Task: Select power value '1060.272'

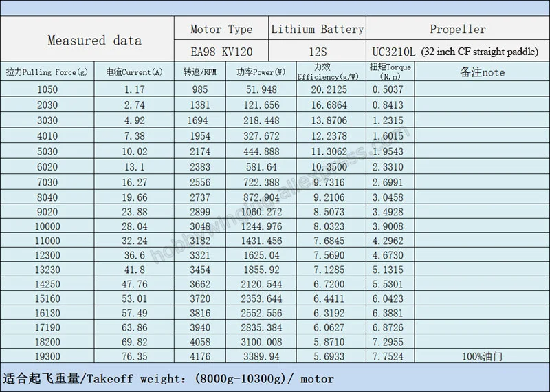Action: (261, 211)
